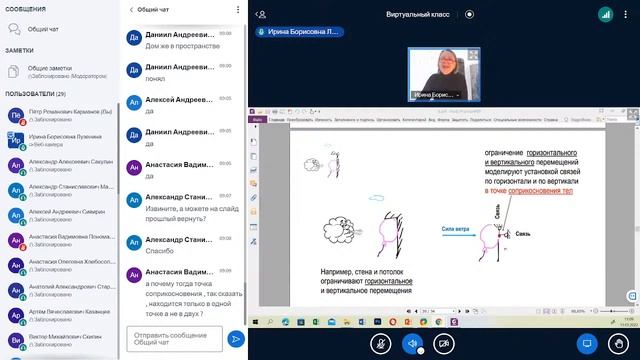Open Photoshop icon on shared taskbar

pyautogui.click(x=378, y=322)
